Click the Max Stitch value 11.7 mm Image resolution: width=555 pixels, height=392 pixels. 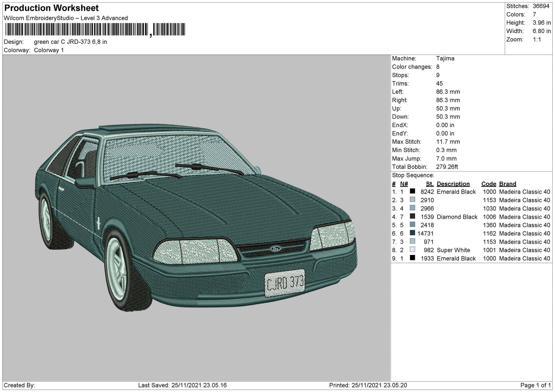[448, 142]
